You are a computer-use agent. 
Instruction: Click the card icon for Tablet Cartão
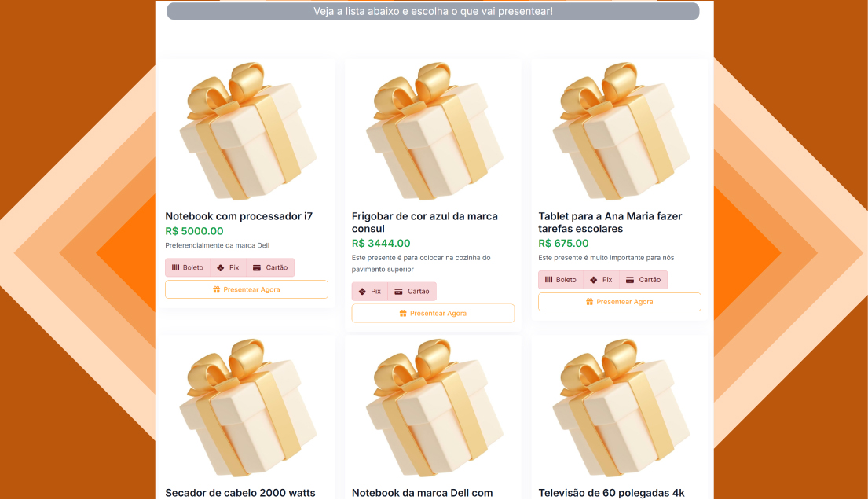click(x=629, y=280)
